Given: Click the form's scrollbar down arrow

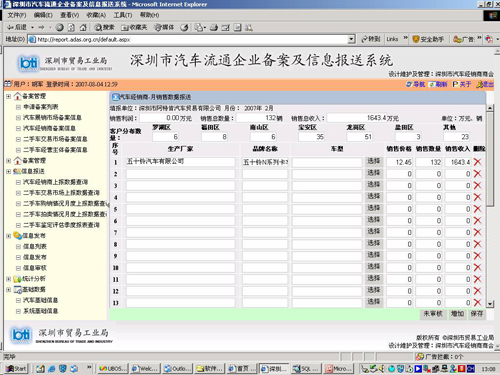Looking at the screenshot, I should pyautogui.click(x=490, y=304).
